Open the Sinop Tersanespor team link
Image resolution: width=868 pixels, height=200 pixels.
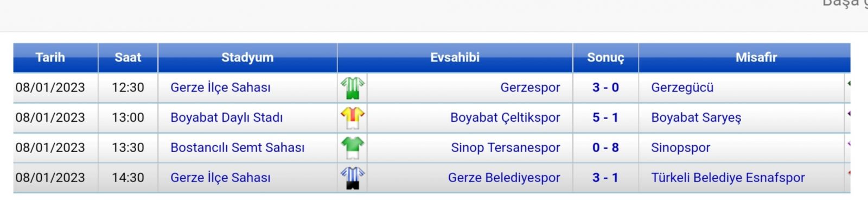pyautogui.click(x=506, y=147)
